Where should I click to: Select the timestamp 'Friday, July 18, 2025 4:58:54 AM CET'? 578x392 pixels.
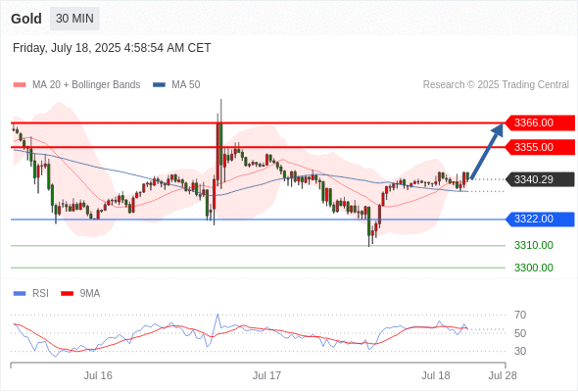click(x=112, y=48)
